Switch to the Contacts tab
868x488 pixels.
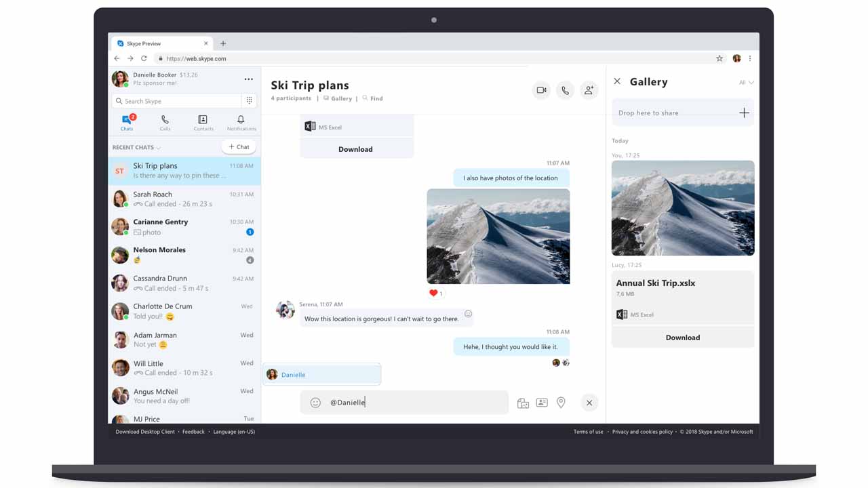coord(203,122)
